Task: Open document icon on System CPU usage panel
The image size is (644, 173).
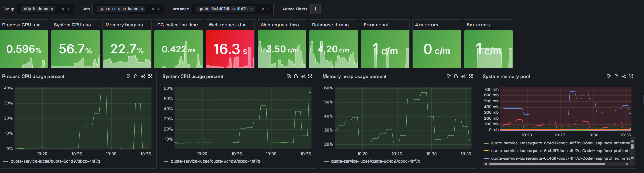Action: click(296, 77)
